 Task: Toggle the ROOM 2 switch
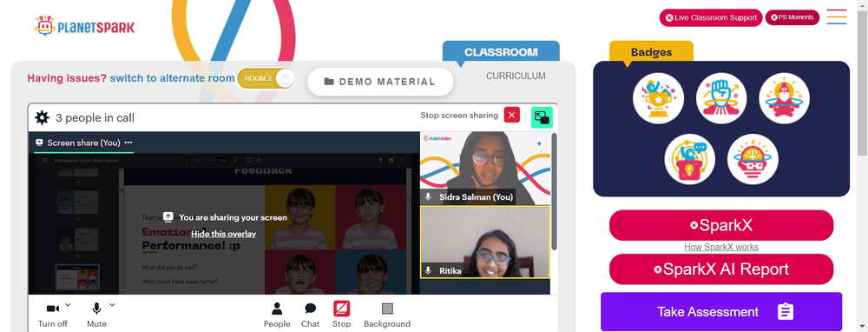click(x=266, y=78)
